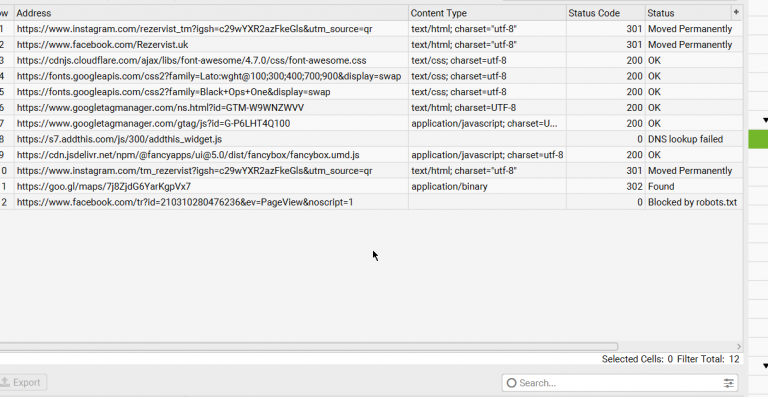The image size is (768, 397).
Task: Select the fancybox.umd.js jsdelivr address
Action: pos(188,155)
